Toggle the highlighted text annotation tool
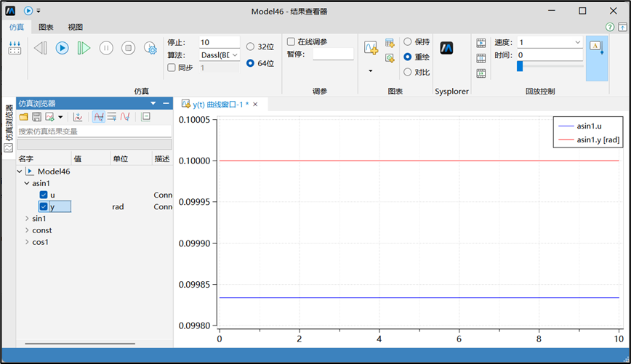 [596, 58]
